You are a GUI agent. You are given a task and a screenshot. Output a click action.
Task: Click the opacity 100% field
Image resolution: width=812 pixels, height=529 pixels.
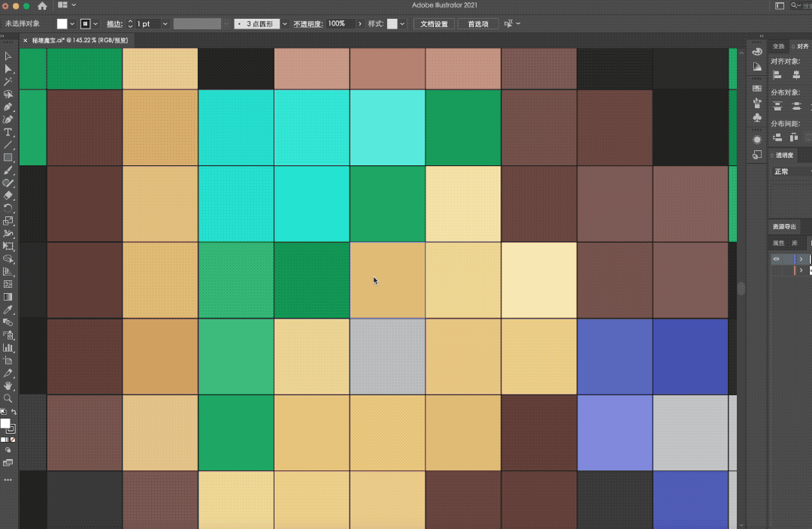click(x=341, y=24)
